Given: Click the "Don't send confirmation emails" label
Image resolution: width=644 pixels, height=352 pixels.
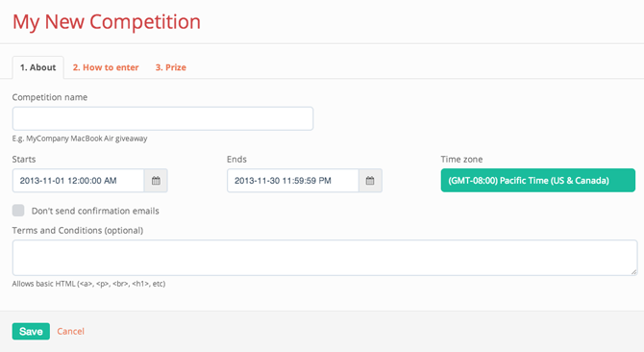Looking at the screenshot, I should (95, 211).
